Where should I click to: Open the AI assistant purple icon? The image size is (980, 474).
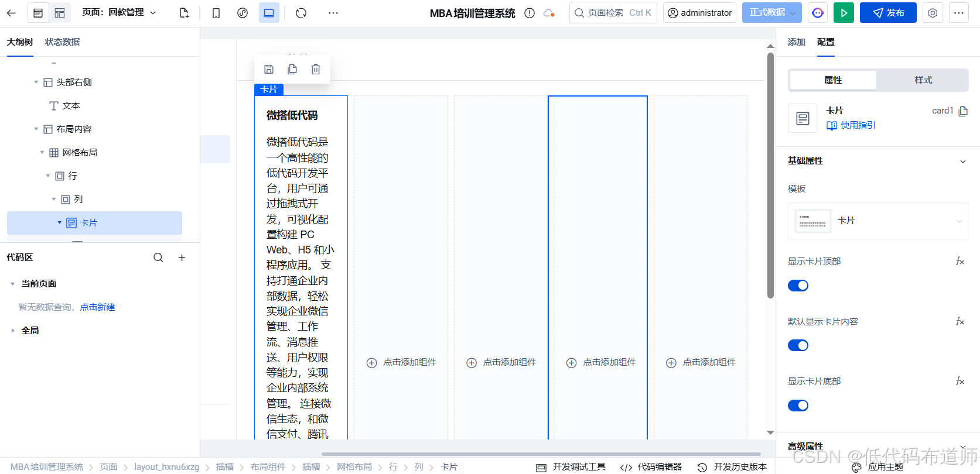pyautogui.click(x=818, y=13)
